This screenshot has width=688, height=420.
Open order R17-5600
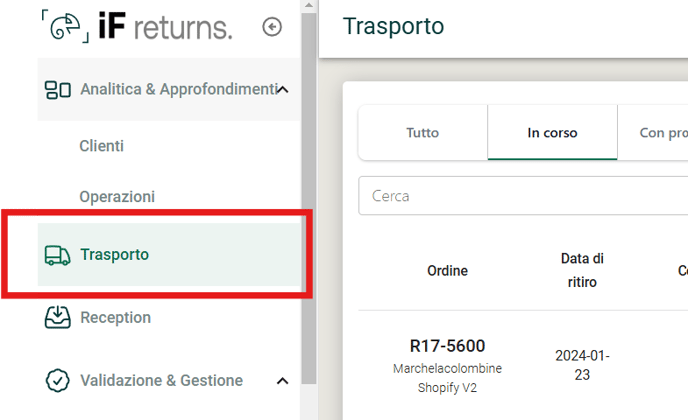pos(448,346)
